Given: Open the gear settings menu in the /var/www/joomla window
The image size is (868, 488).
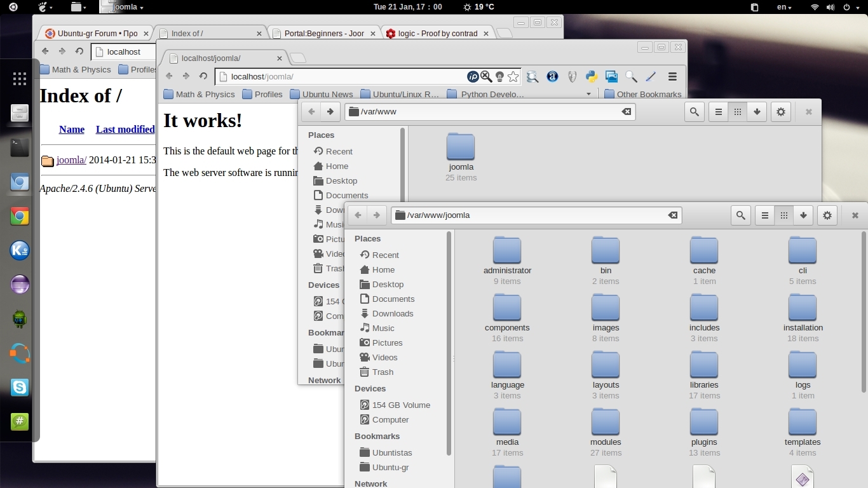Looking at the screenshot, I should [827, 215].
